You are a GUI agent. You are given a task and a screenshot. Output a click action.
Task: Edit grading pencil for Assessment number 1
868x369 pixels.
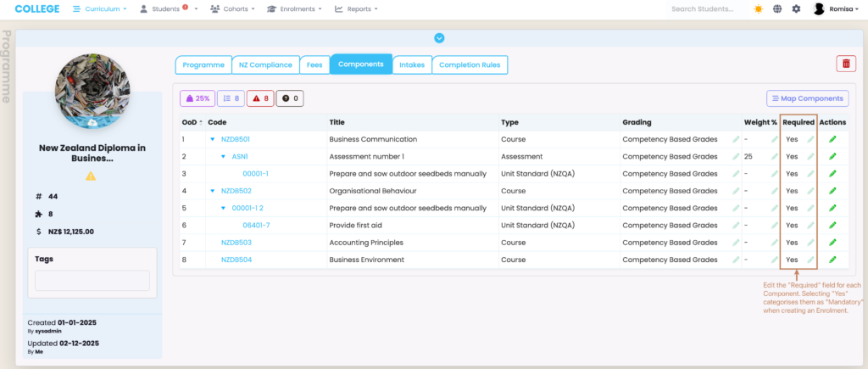(736, 157)
